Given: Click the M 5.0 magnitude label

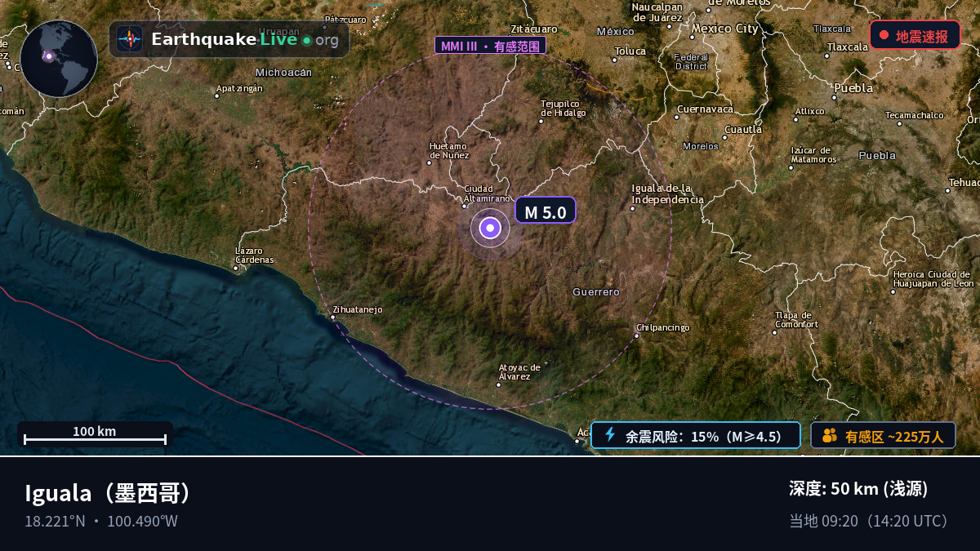Looking at the screenshot, I should pyautogui.click(x=546, y=212).
